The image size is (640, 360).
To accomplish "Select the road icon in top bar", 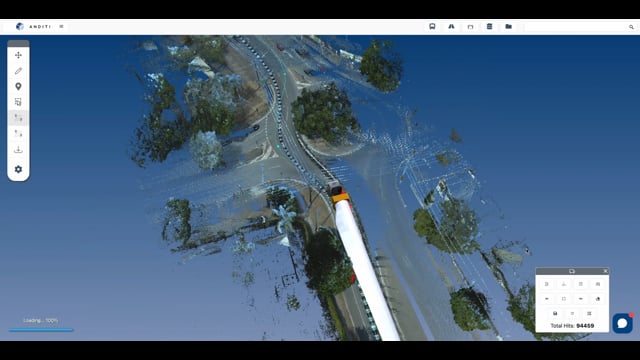I will (451, 27).
